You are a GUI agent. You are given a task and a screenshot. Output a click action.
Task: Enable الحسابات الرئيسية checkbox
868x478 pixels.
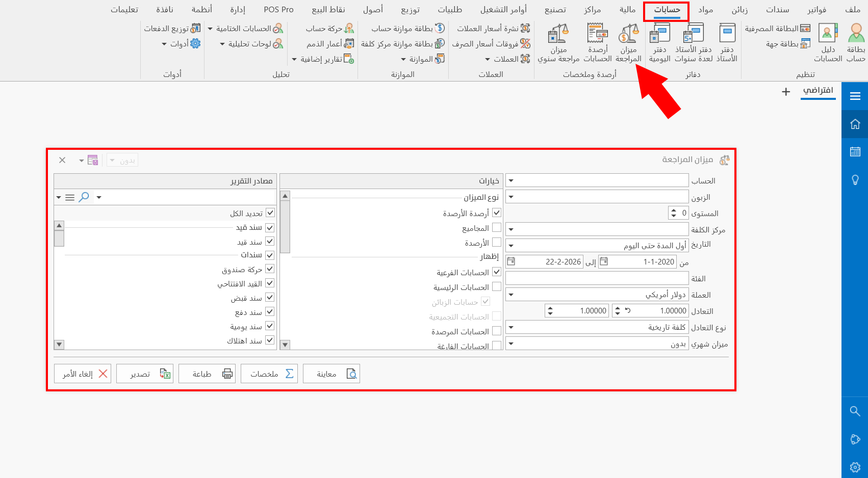coord(497,286)
